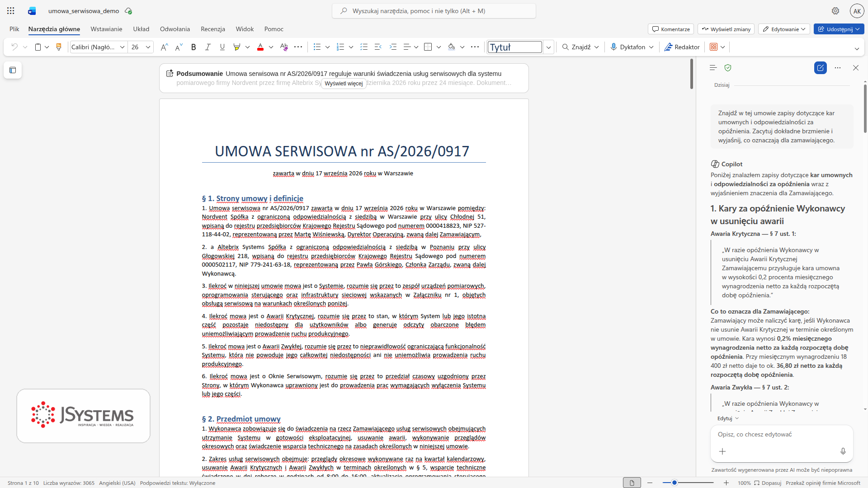Start a new Copilot chat
This screenshot has width=868, height=488.
click(x=821, y=68)
